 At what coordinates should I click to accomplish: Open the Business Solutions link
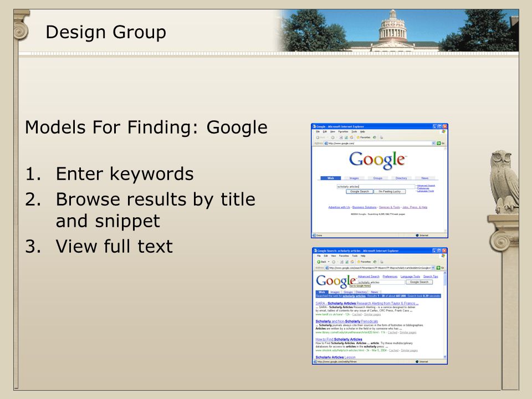(x=365, y=207)
